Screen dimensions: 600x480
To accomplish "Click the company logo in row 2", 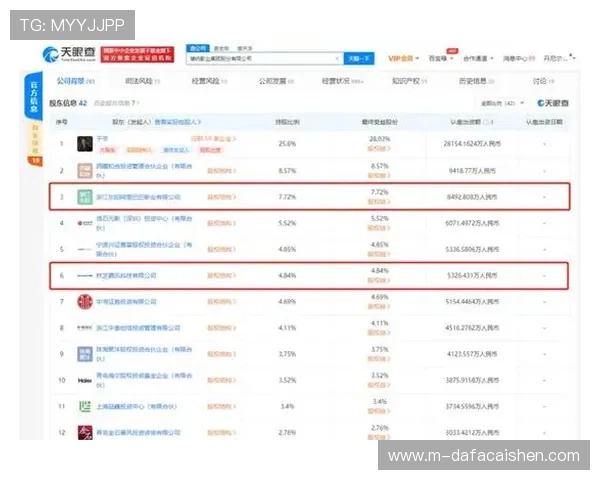I will [85, 171].
